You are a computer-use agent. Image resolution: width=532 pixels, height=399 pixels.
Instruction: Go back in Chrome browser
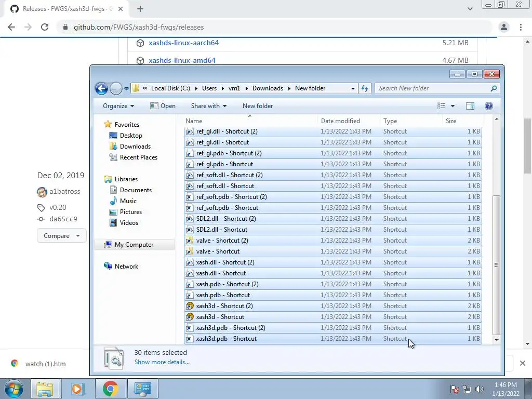(11, 27)
